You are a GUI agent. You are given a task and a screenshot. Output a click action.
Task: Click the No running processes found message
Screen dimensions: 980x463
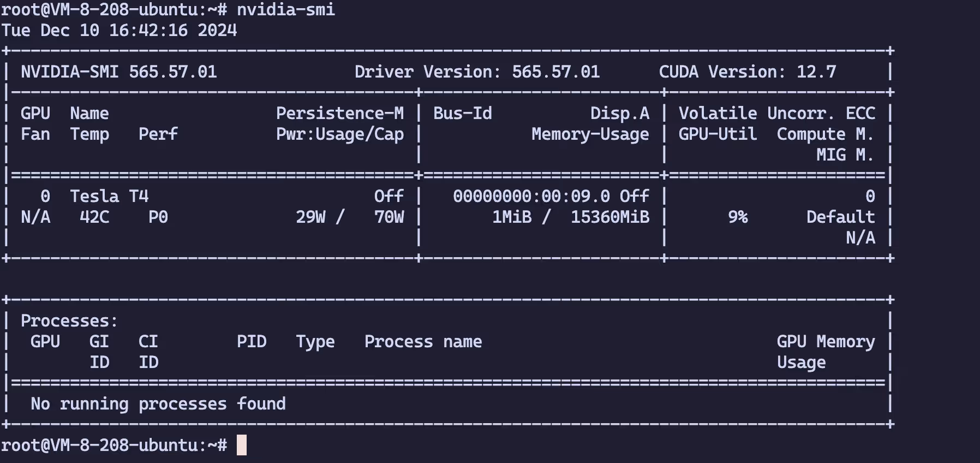pyautogui.click(x=158, y=403)
